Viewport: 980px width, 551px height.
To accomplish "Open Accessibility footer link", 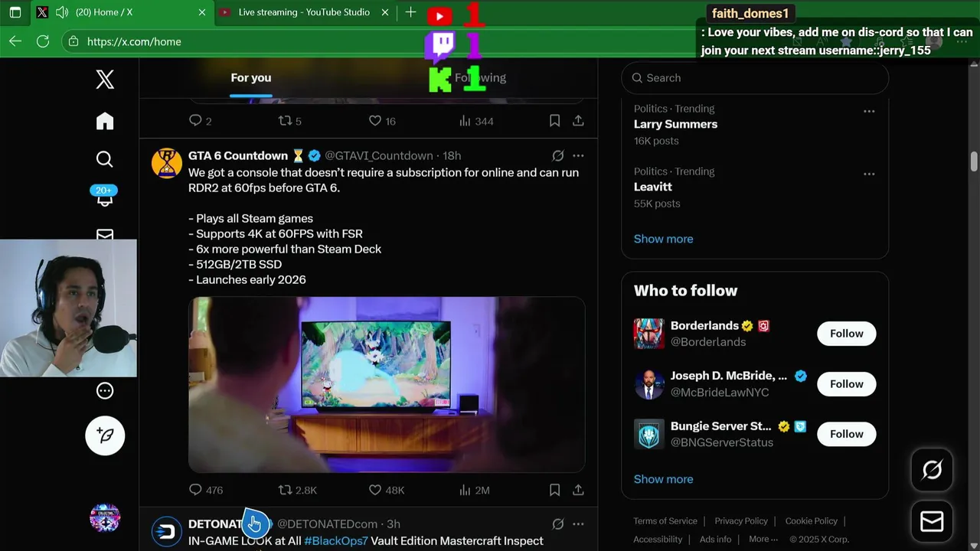I will (658, 540).
